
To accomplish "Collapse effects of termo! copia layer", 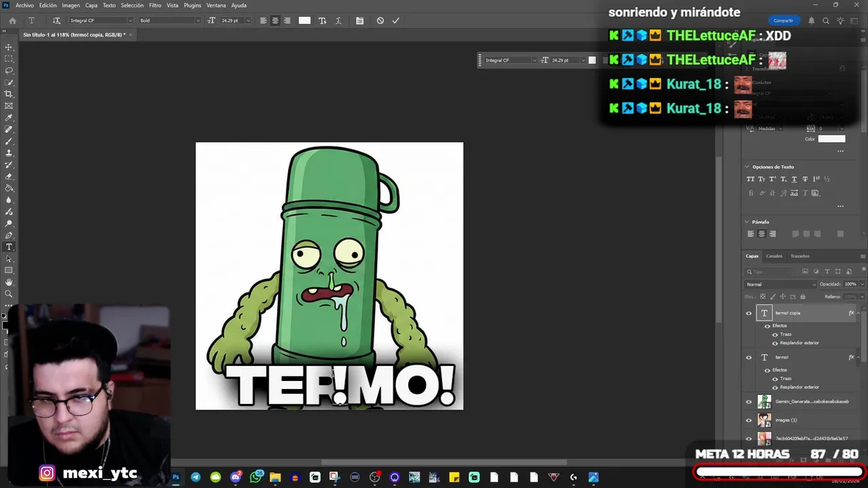I will click(x=858, y=313).
